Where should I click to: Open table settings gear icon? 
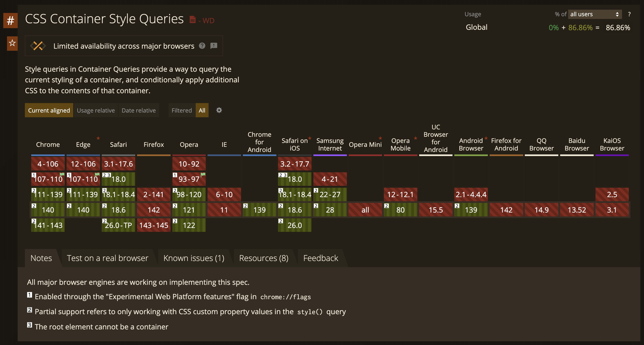coord(219,110)
